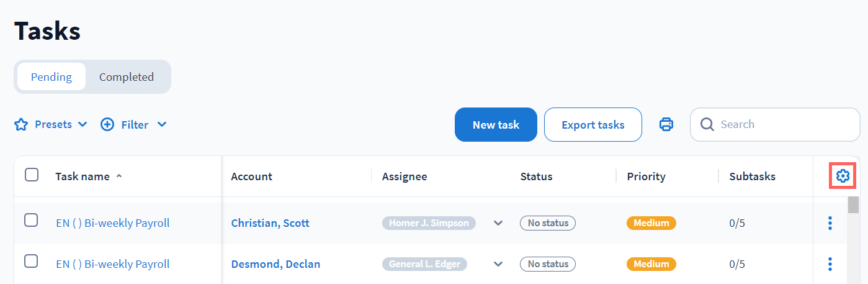This screenshot has height=284, width=868.
Task: Expand the Presets dropdown chevron
Action: click(x=83, y=125)
